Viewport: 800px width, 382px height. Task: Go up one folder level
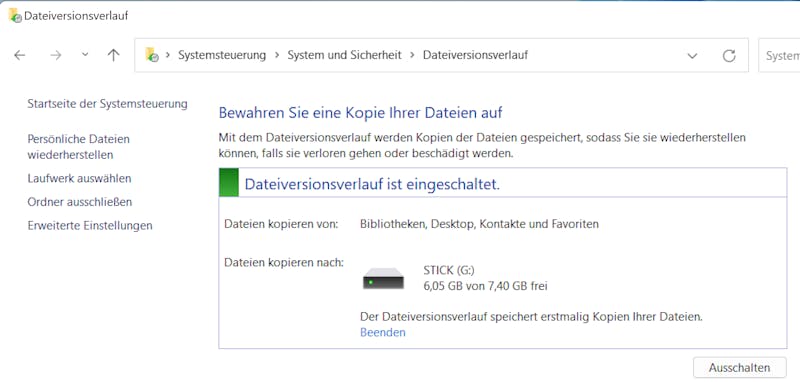(x=113, y=55)
